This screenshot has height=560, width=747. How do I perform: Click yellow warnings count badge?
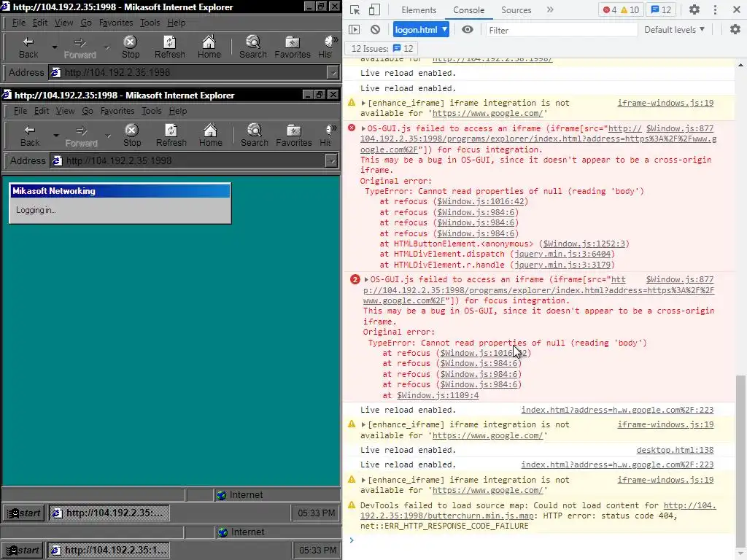(630, 9)
